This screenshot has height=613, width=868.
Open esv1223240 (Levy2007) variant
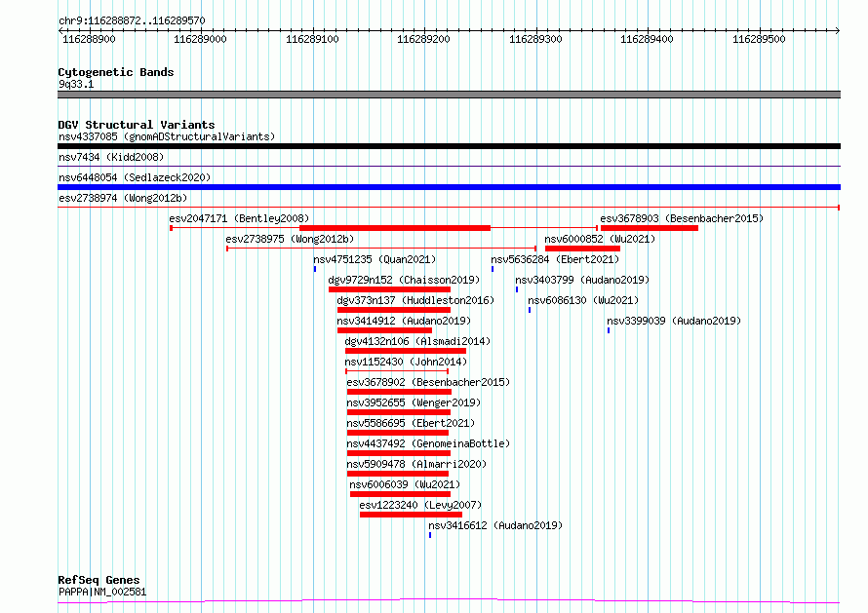pyautogui.click(x=420, y=505)
